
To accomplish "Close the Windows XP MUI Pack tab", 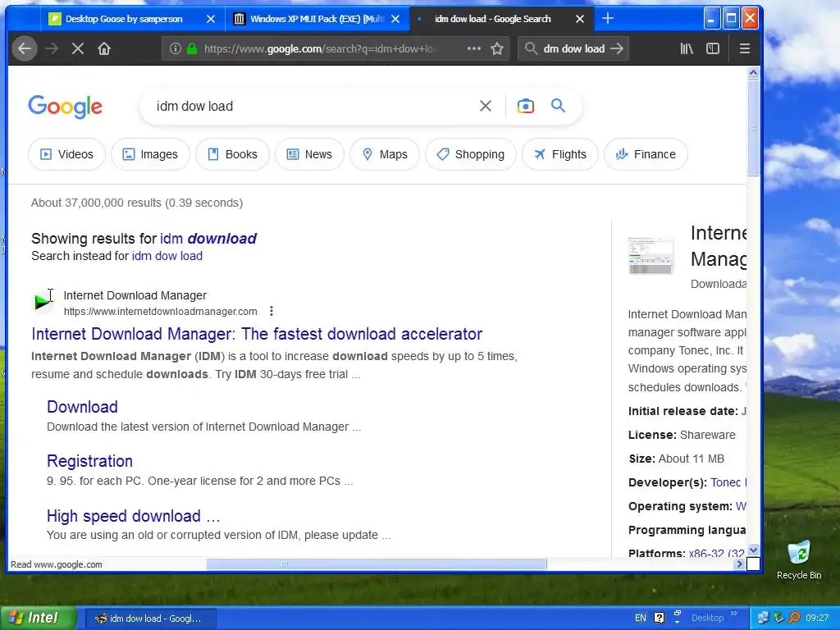I will (x=395, y=19).
